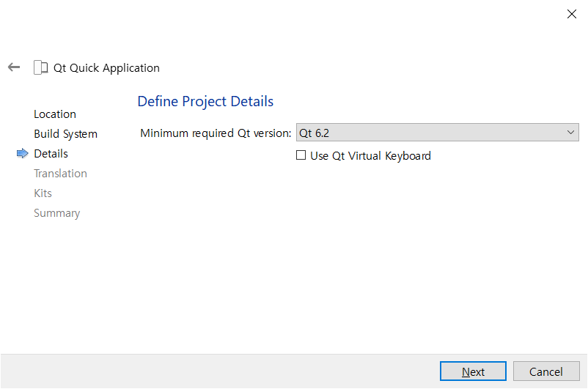Select the Location wizard step
This screenshot has width=588, height=389.
point(55,114)
